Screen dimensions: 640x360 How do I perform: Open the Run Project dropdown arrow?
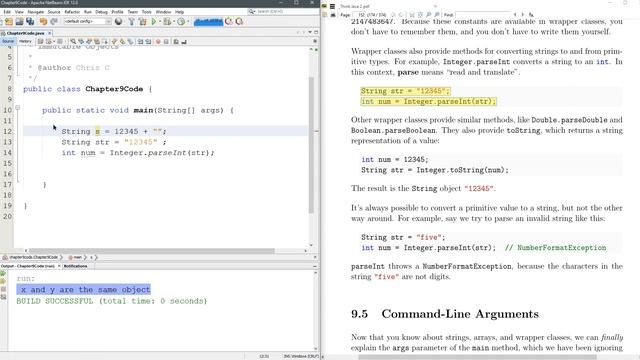[x=160, y=21]
